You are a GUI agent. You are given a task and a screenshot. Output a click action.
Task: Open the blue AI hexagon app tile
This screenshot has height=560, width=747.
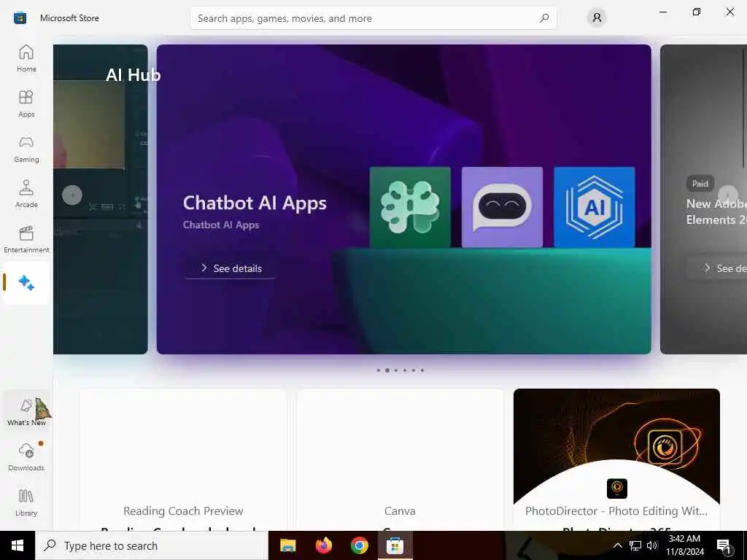594,207
